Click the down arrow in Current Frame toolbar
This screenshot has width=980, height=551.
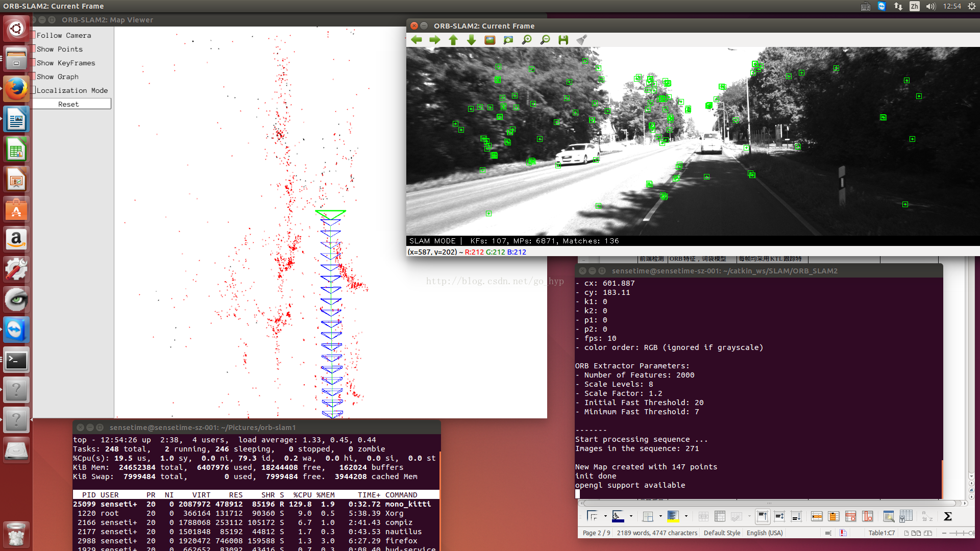472,40
